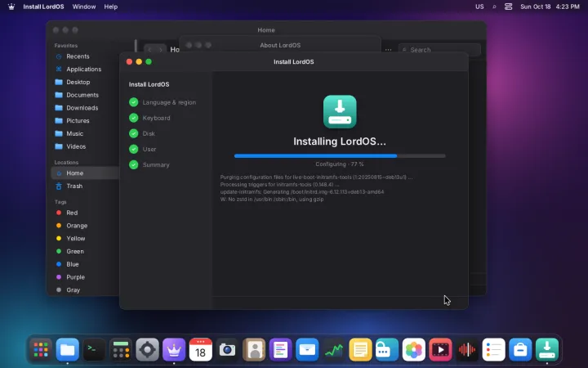Open the purple text editor dock icon
The height and width of the screenshot is (368, 588).
[280, 350]
